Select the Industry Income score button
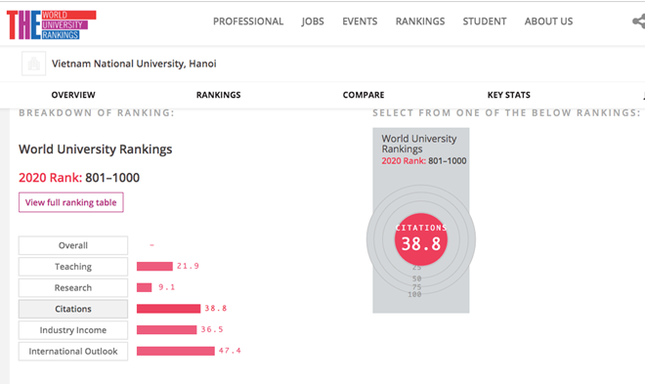 point(73,330)
